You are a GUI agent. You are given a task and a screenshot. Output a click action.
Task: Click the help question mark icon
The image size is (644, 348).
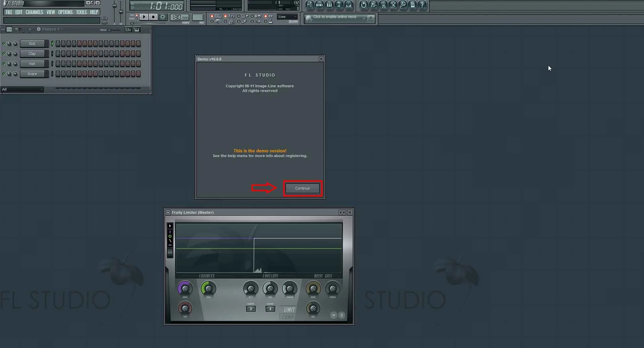pyautogui.click(x=422, y=5)
